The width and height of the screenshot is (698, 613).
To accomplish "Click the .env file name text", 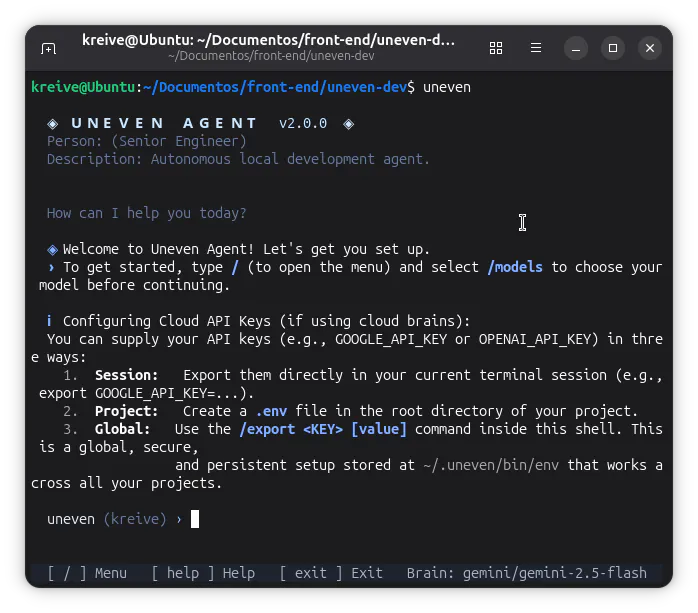I will click(x=271, y=411).
